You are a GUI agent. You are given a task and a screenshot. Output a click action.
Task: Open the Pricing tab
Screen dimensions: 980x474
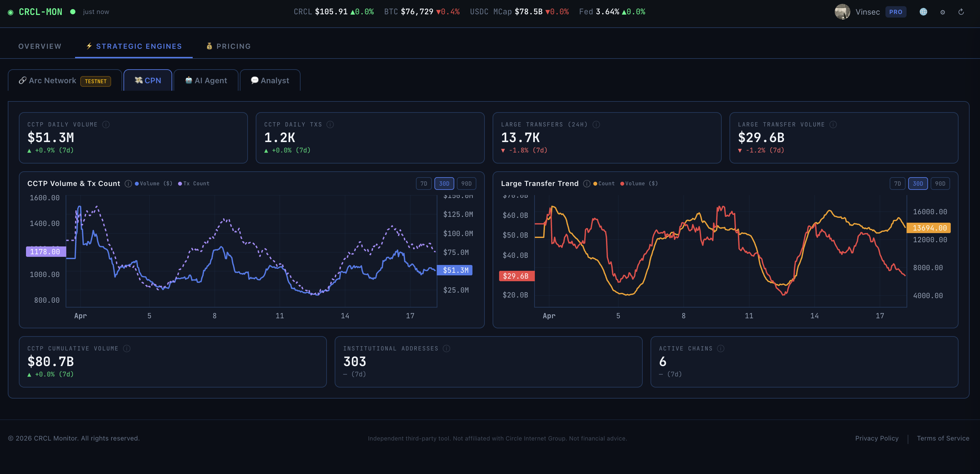(x=229, y=46)
